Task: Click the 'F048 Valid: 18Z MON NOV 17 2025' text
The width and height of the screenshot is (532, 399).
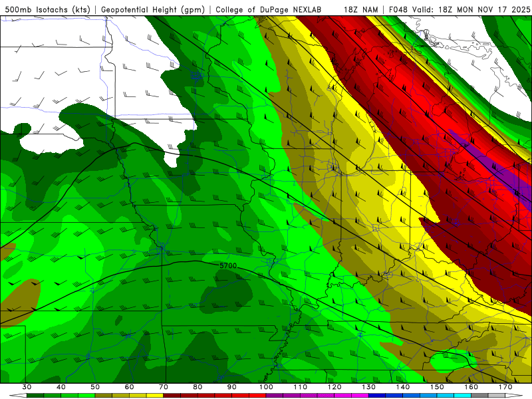Action: (x=460, y=9)
